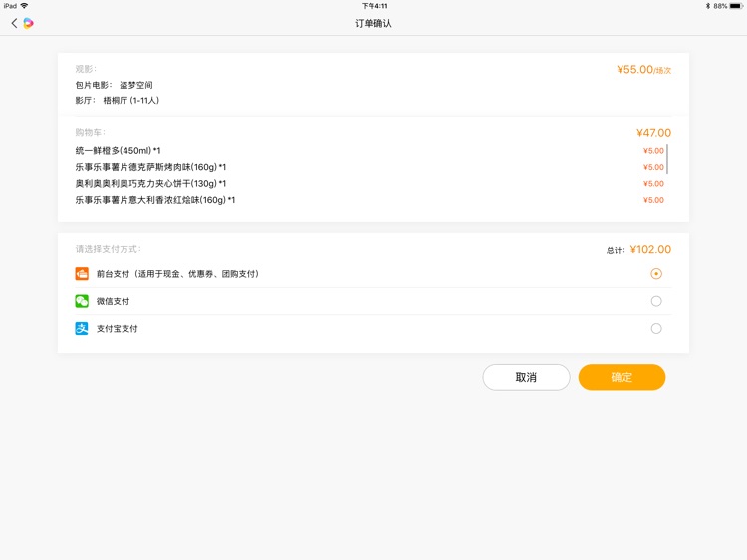Tap the Alipay icon
The image size is (747, 560).
(82, 328)
